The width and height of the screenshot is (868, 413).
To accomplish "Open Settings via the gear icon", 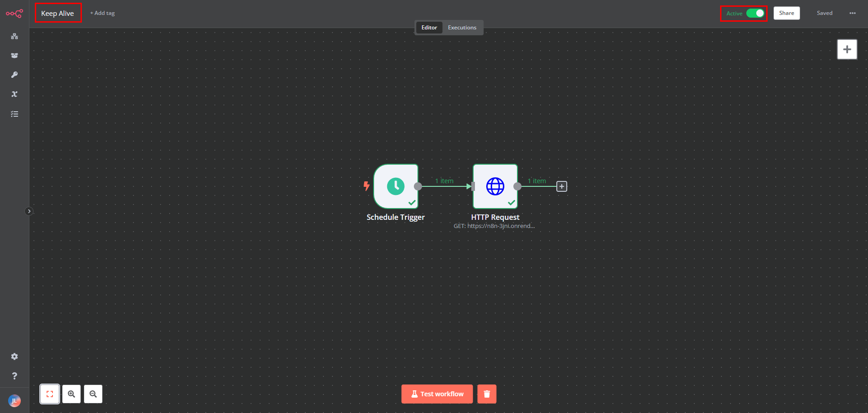I will pyautogui.click(x=14, y=356).
